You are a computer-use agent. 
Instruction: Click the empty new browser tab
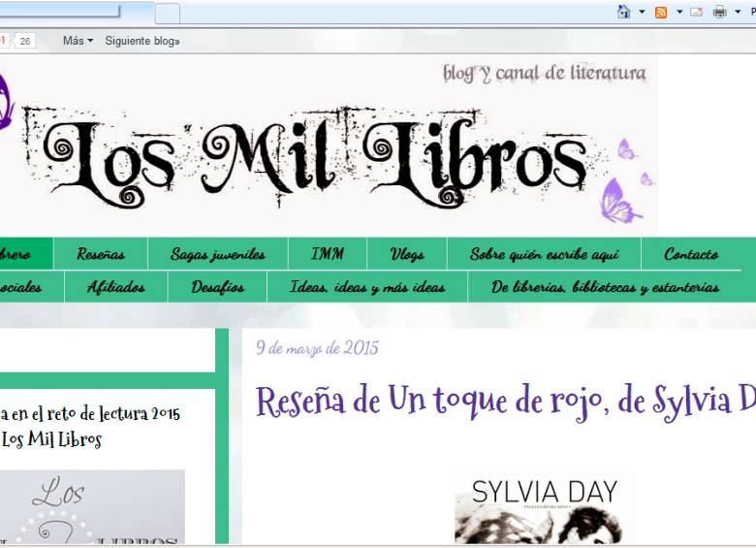[x=168, y=13]
